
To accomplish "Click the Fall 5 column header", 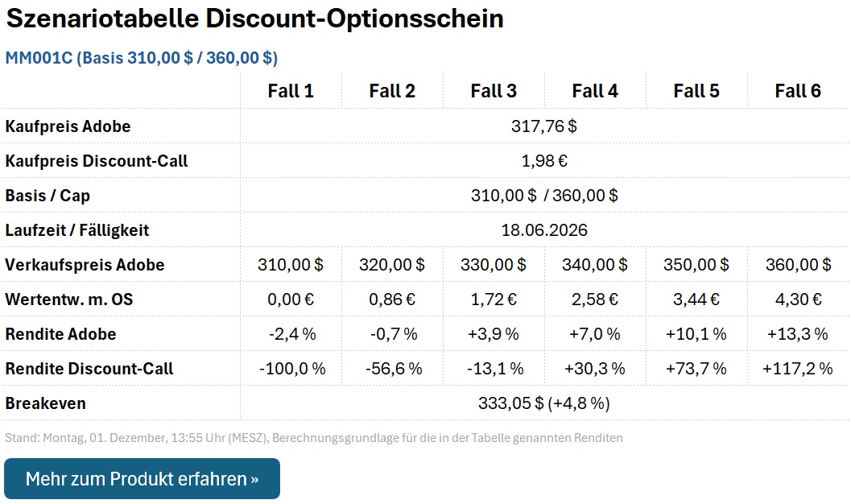I will pos(697,91).
